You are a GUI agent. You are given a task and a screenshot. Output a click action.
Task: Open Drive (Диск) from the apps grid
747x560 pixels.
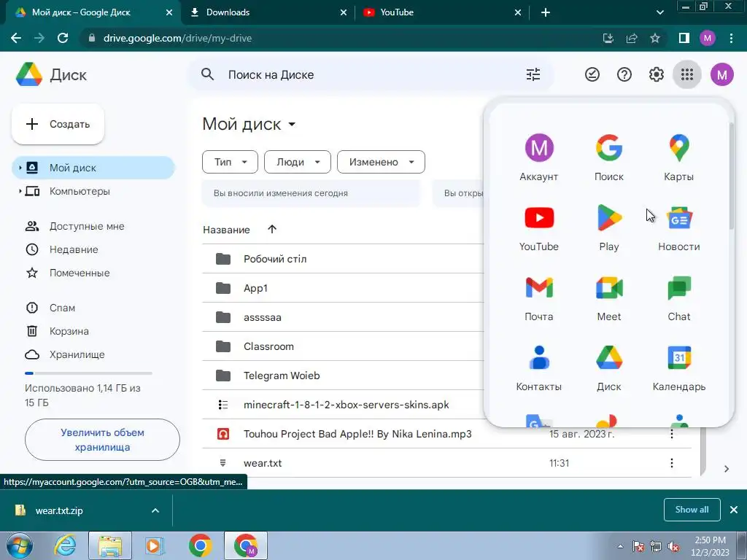tap(609, 367)
